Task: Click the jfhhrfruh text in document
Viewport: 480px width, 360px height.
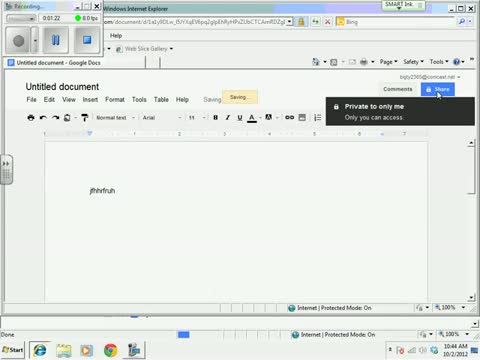Action: 102,191
